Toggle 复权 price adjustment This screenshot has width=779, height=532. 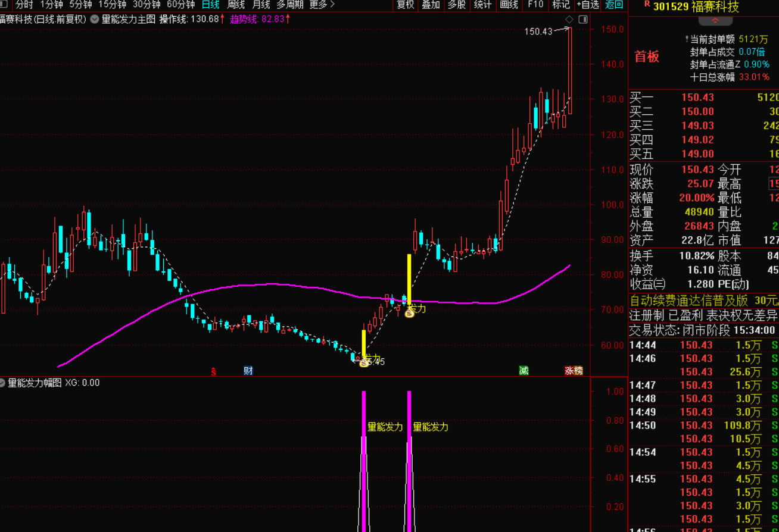(406, 5)
